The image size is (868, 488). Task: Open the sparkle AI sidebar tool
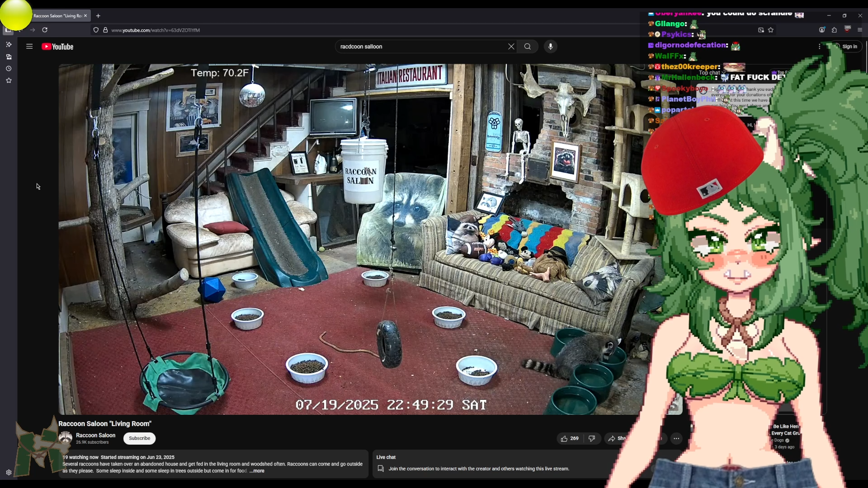(9, 44)
